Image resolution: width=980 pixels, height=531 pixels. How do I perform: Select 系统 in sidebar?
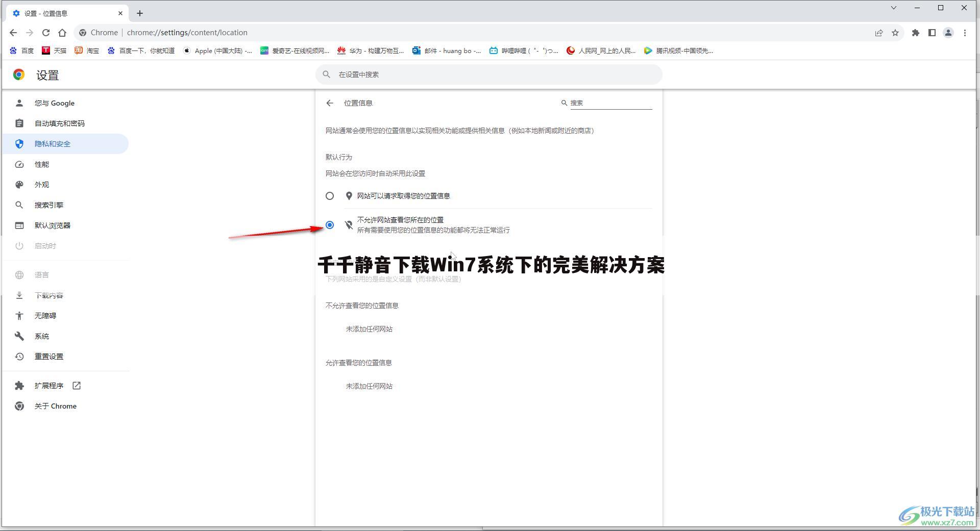(x=65, y=336)
